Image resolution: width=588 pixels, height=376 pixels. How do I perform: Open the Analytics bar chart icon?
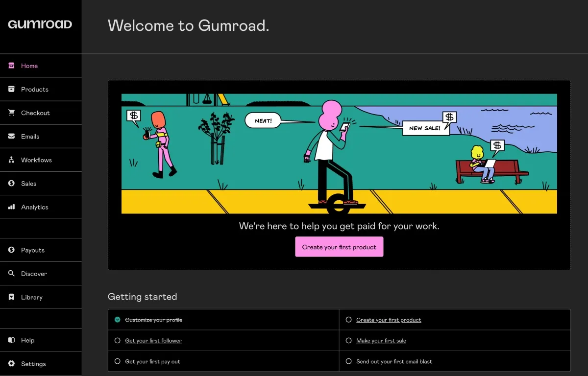pyautogui.click(x=12, y=207)
